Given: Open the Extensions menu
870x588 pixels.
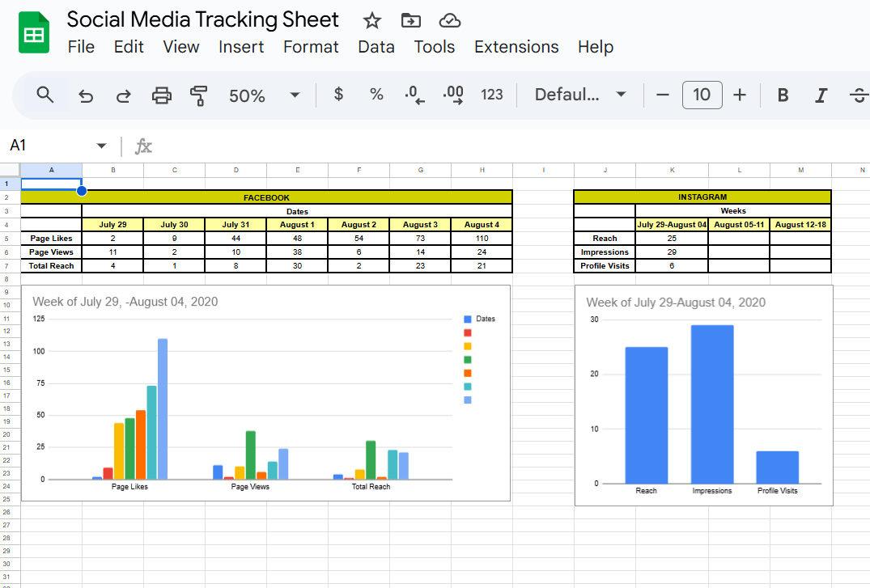Looking at the screenshot, I should (516, 47).
